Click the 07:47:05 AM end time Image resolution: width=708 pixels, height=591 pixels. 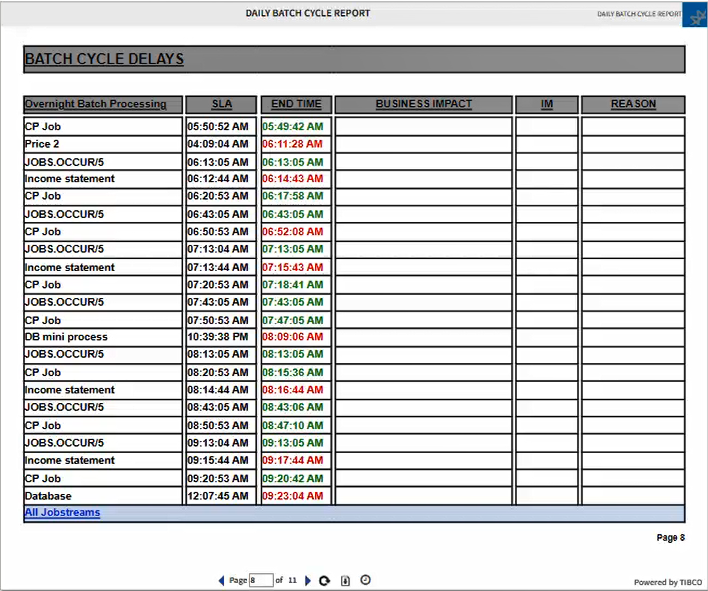click(x=293, y=320)
